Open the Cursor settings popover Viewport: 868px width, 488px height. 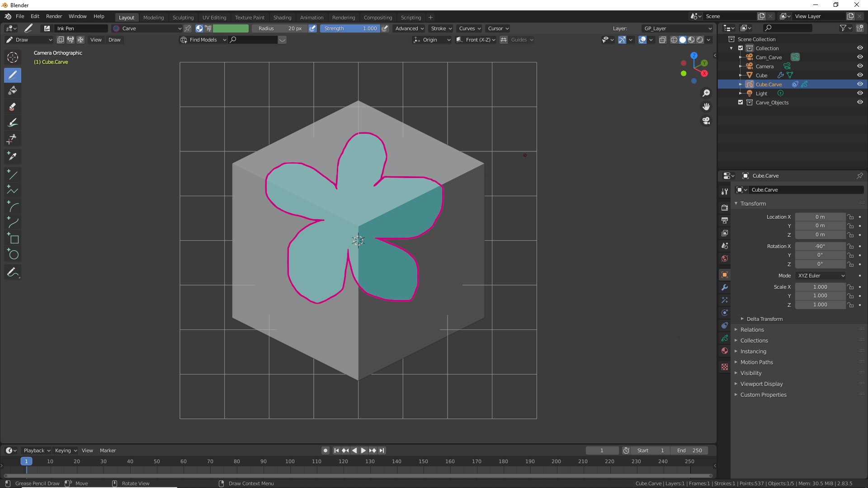[498, 28]
